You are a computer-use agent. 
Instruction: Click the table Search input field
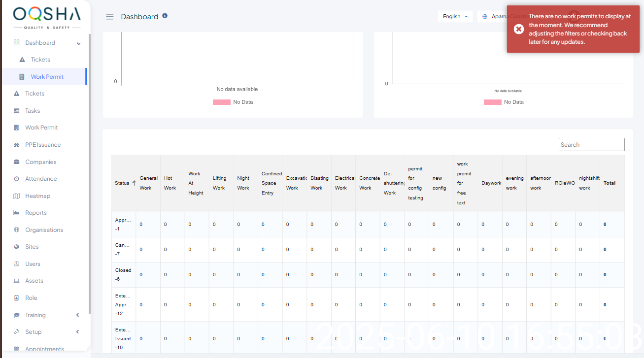[591, 145]
